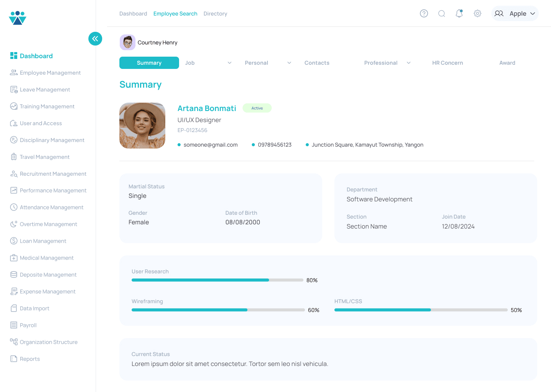
Task: Switch to the HR Concern tab
Action: point(447,63)
